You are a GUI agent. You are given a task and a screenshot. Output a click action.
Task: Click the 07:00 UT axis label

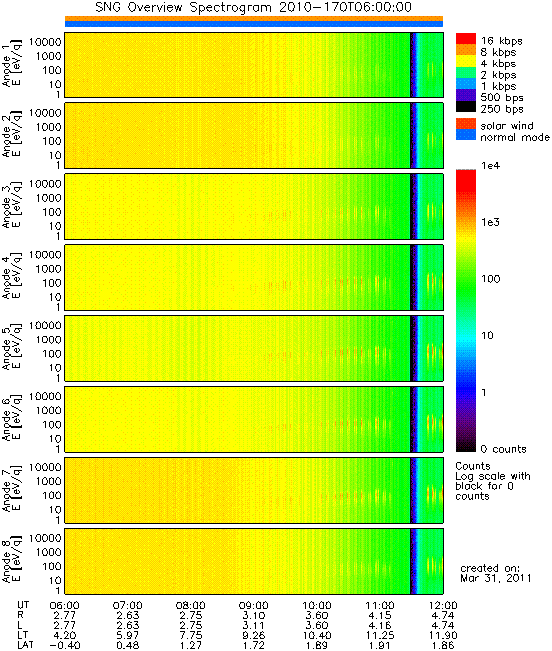coord(127,606)
